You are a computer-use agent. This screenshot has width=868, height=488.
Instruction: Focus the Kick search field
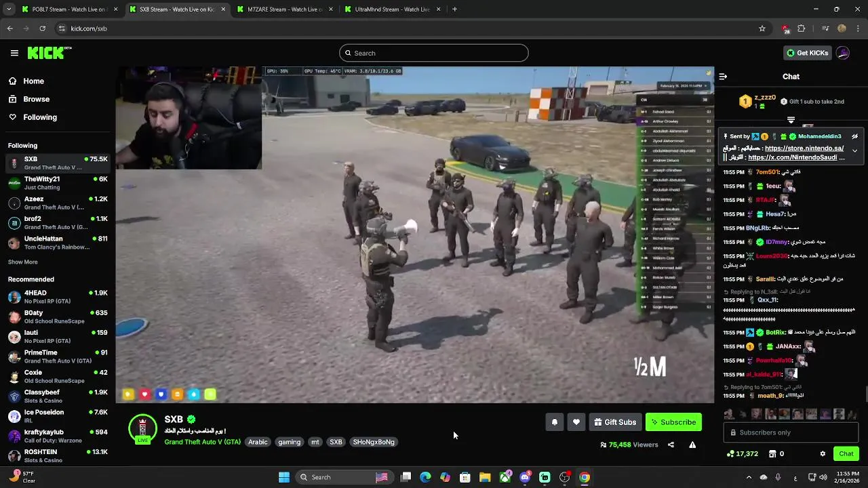tap(434, 53)
